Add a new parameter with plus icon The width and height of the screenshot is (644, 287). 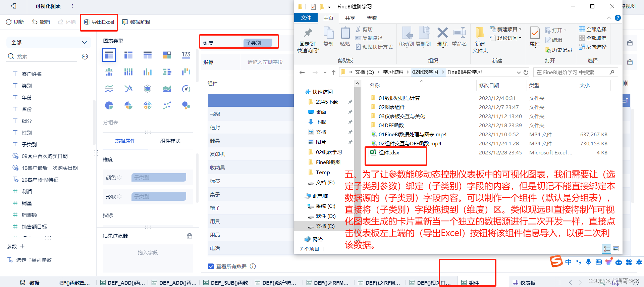pyautogui.click(x=22, y=246)
